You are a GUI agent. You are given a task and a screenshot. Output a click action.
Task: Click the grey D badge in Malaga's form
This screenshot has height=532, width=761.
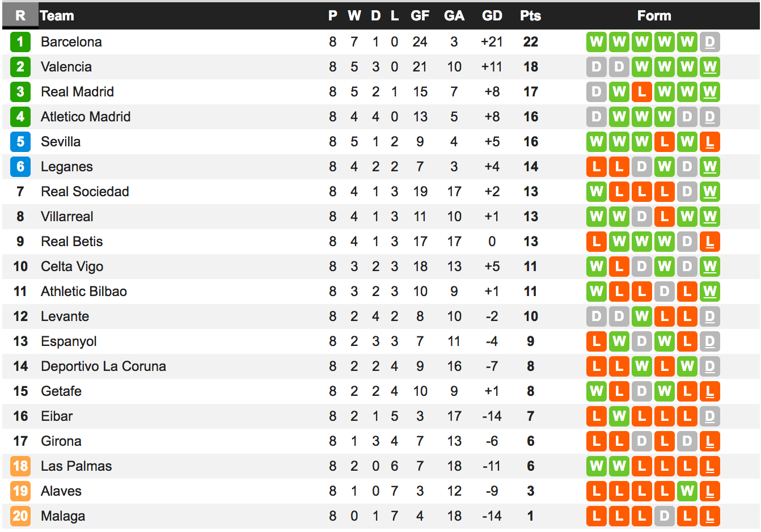(665, 516)
